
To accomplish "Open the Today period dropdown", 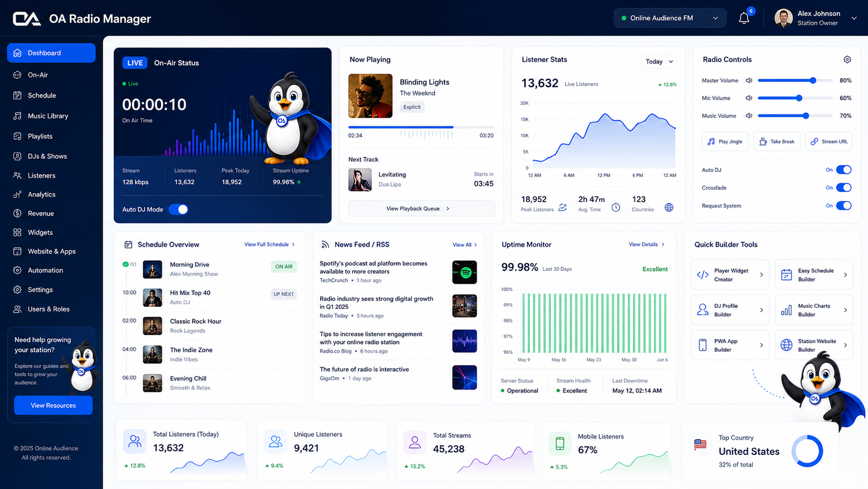I will point(659,62).
